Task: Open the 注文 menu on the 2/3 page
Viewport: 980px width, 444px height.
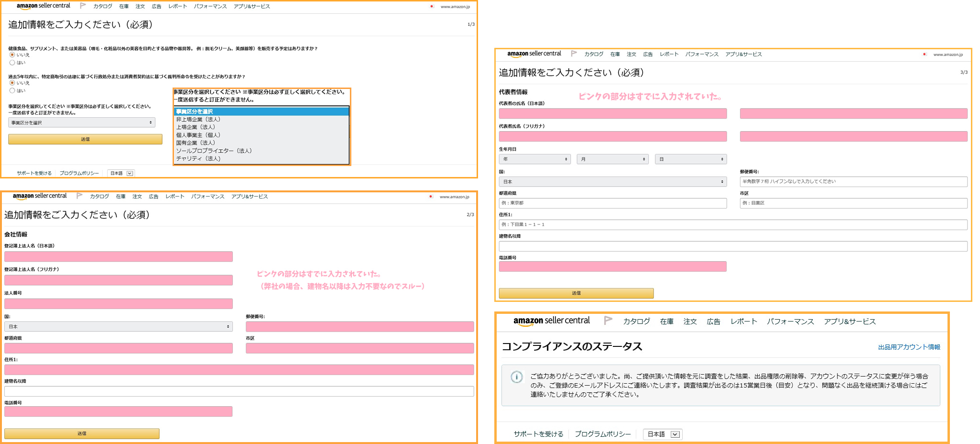Action: pyautogui.click(x=137, y=196)
